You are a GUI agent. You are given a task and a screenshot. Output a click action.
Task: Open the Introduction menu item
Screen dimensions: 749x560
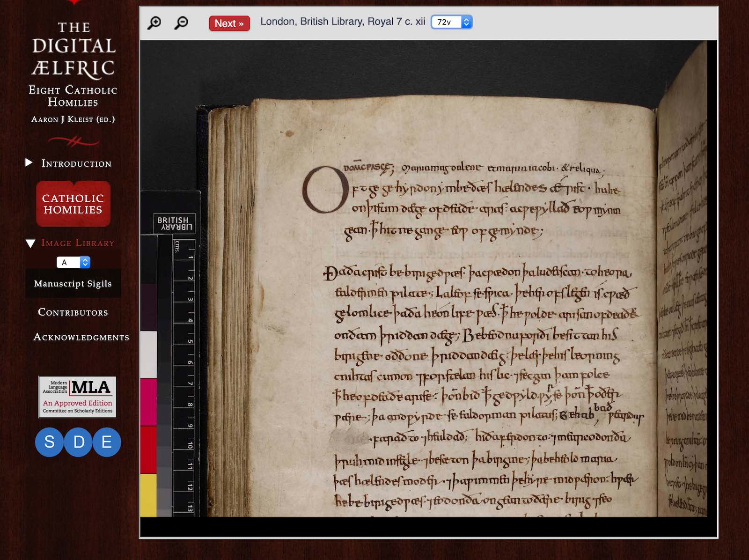(x=76, y=163)
